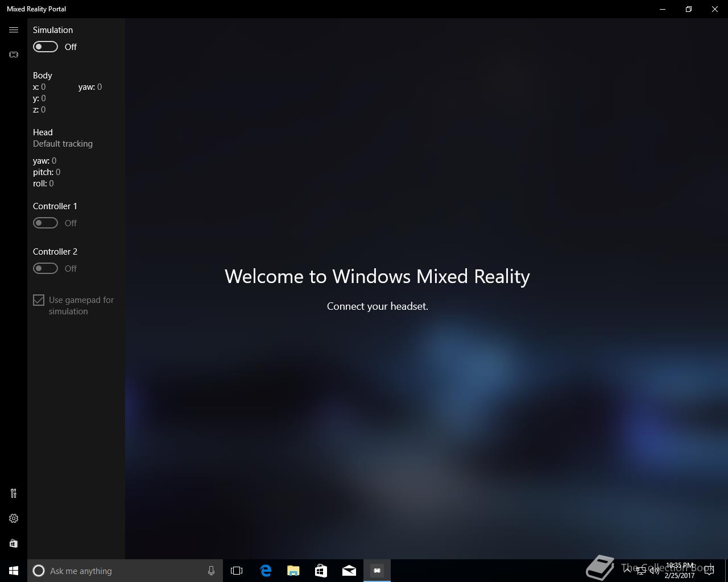This screenshot has height=582, width=728.
Task: Click the Mixed Reality Portal taskbar icon
Action: click(x=377, y=571)
